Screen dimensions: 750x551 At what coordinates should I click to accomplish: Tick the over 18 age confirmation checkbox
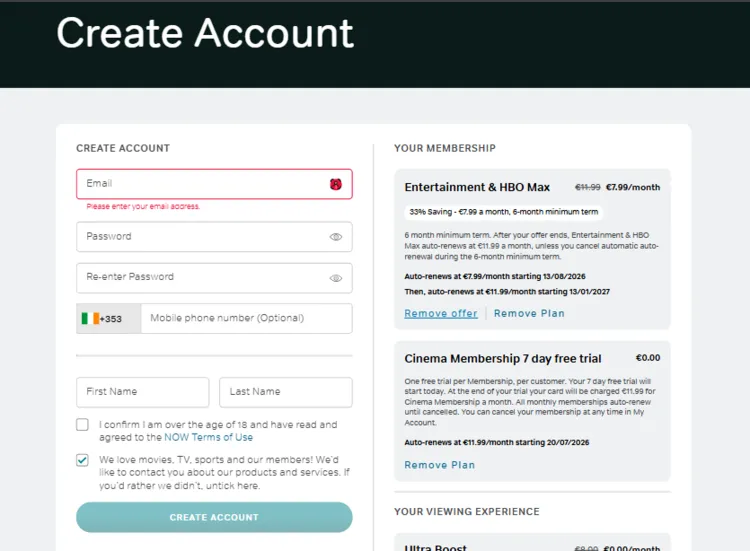tap(82, 425)
